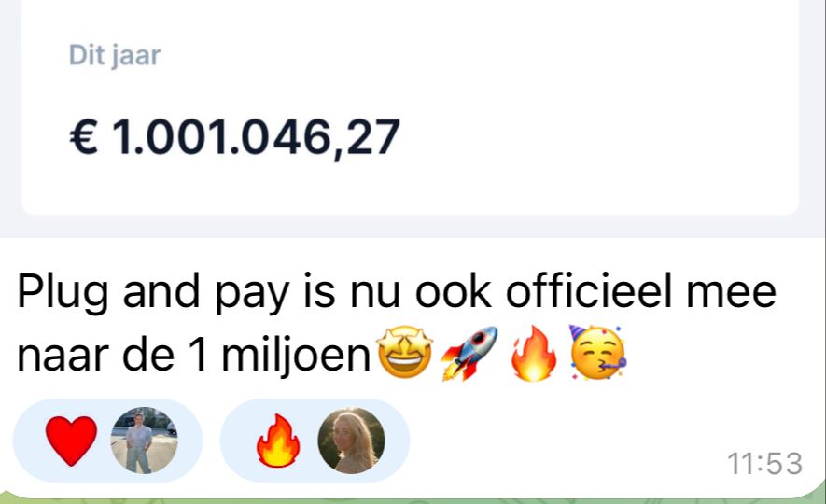The width and height of the screenshot is (826, 504).
Task: Click the word "officieel" in the message
Action: [x=589, y=291]
